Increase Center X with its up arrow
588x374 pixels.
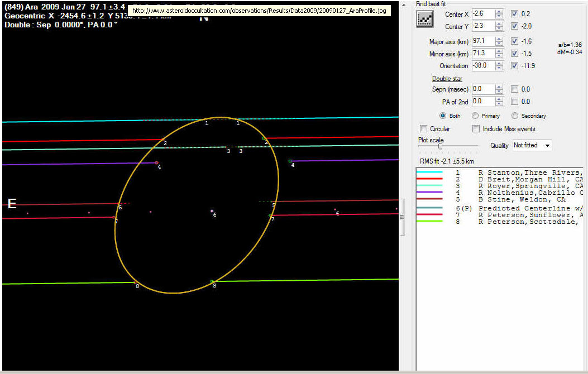(499, 12)
